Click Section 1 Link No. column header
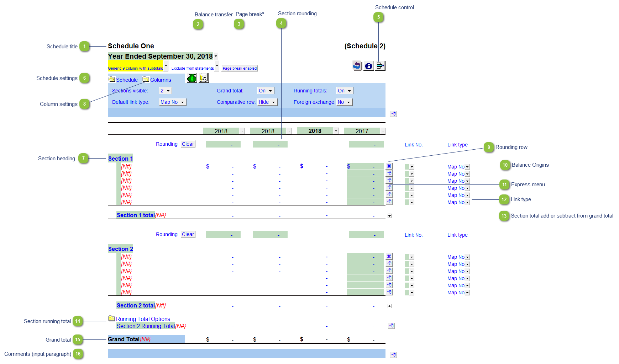Viewport: 619px width, 364px height. click(x=414, y=145)
